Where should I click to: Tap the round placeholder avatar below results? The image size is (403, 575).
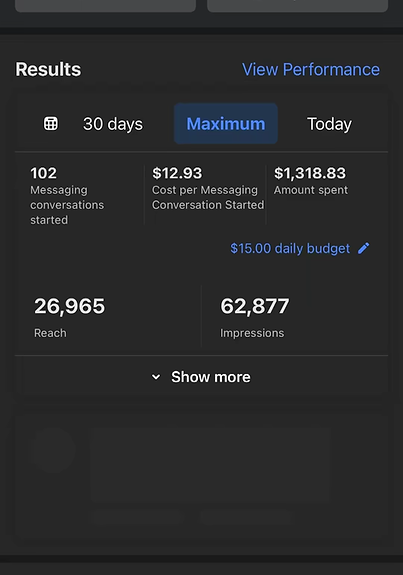(52, 450)
